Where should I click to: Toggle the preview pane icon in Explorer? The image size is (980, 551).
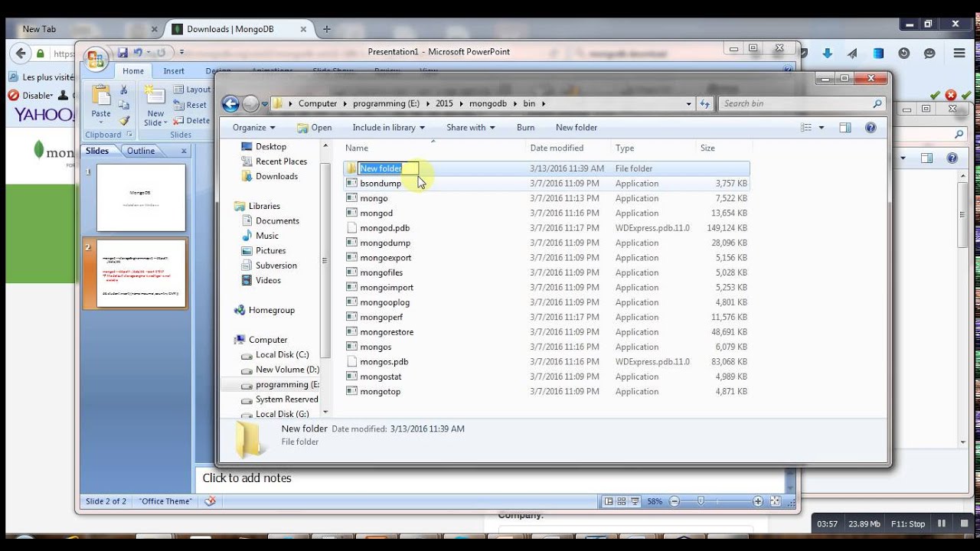845,128
